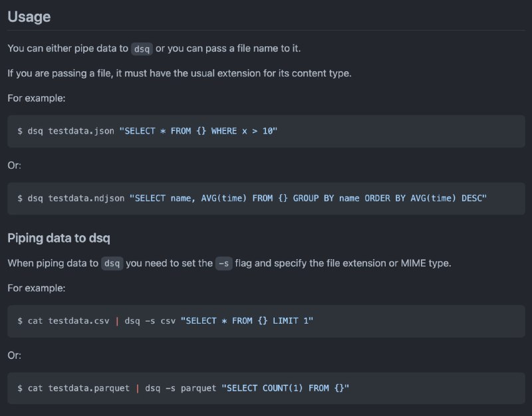Click the first "For example:" text
This screenshot has height=416, width=532.
[37, 98]
